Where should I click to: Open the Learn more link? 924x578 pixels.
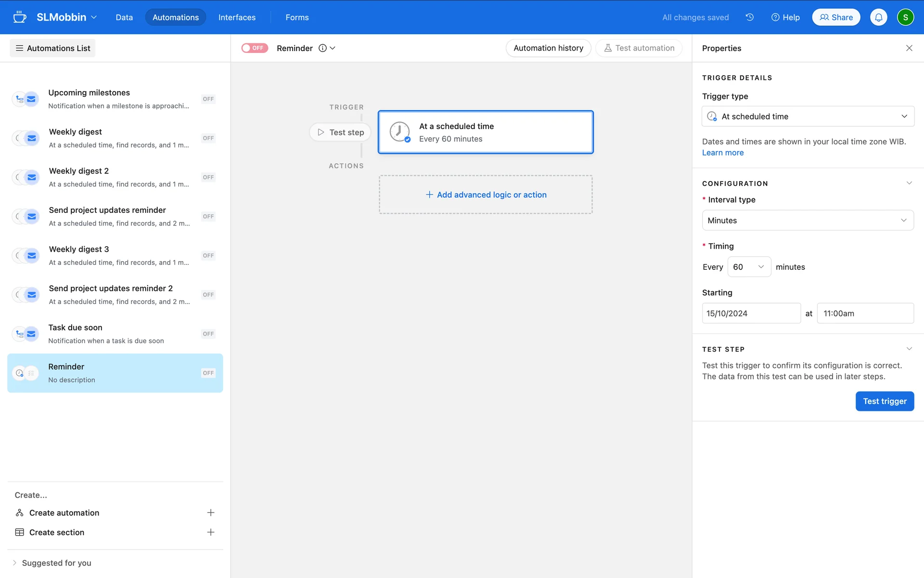click(722, 153)
